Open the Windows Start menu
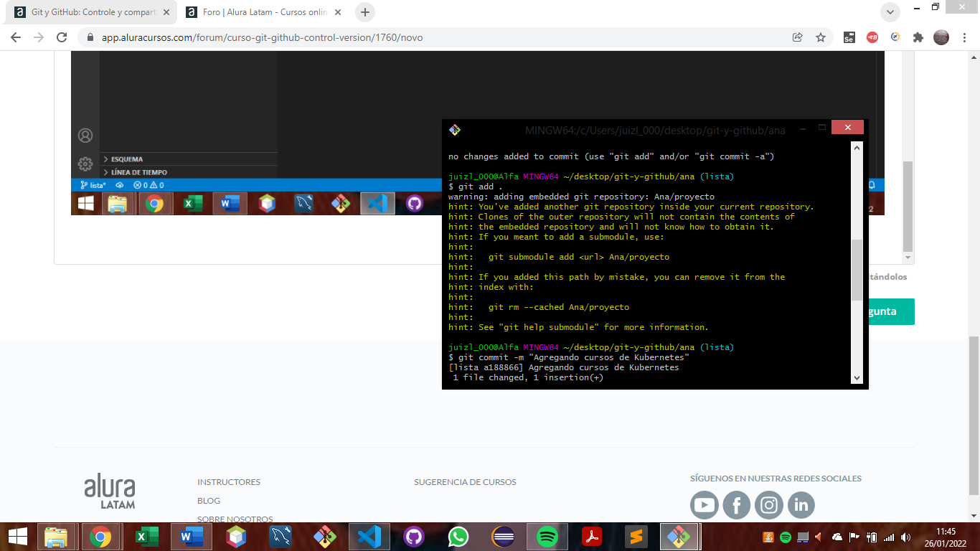The height and width of the screenshot is (551, 980). click(18, 537)
